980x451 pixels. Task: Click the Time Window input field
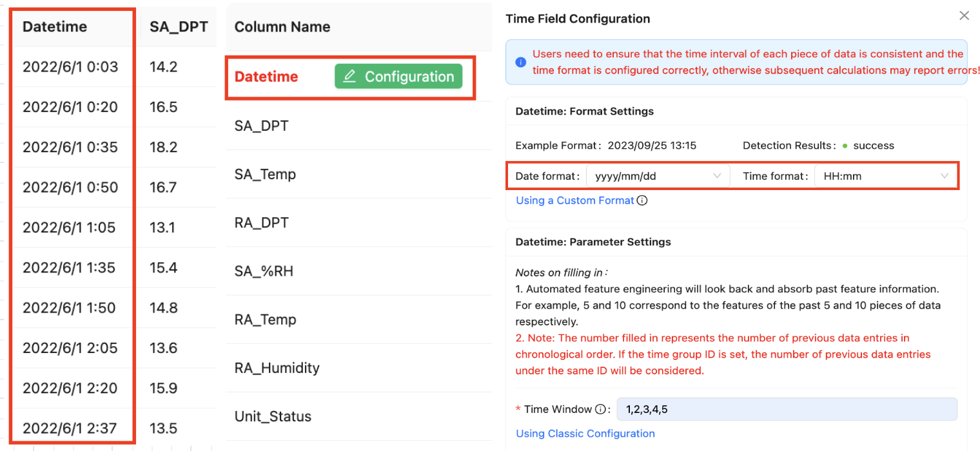click(786, 409)
